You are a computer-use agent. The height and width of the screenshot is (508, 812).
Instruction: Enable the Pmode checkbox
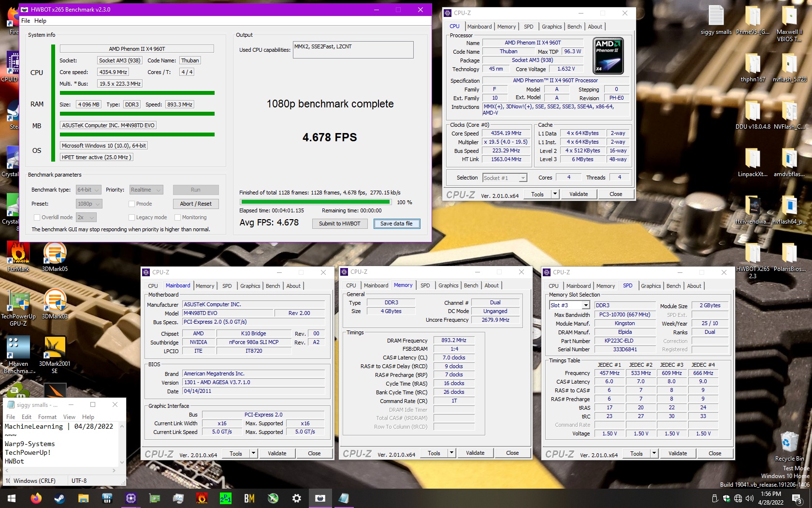click(131, 204)
